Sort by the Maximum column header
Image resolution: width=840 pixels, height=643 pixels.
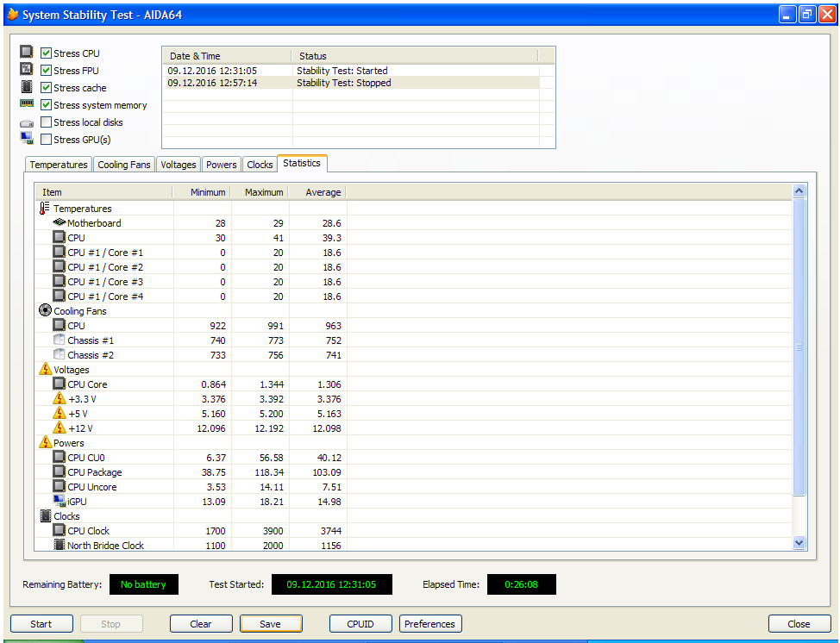[260, 192]
